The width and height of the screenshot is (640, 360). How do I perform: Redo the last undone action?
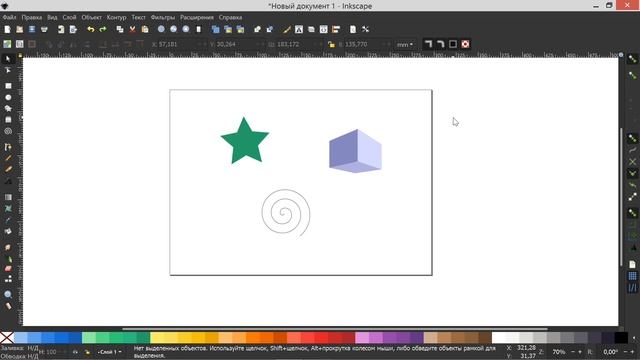tap(103, 29)
